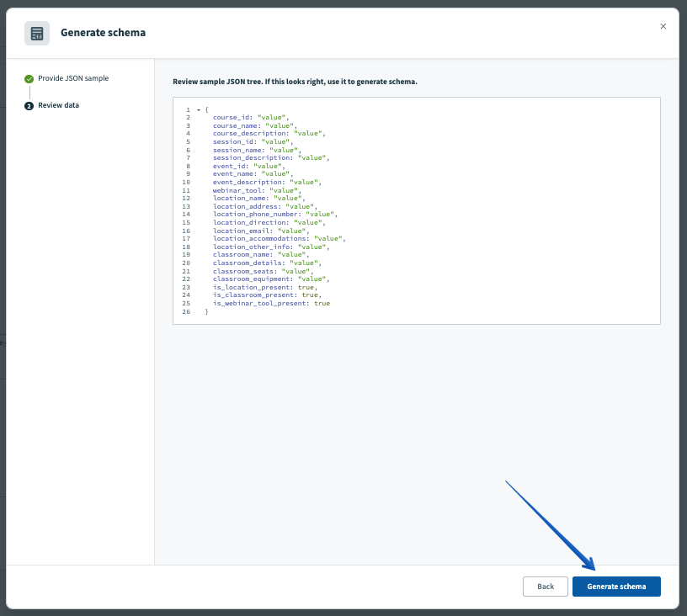Close the Generate schema dialog
This screenshot has width=687, height=616.
point(663,26)
